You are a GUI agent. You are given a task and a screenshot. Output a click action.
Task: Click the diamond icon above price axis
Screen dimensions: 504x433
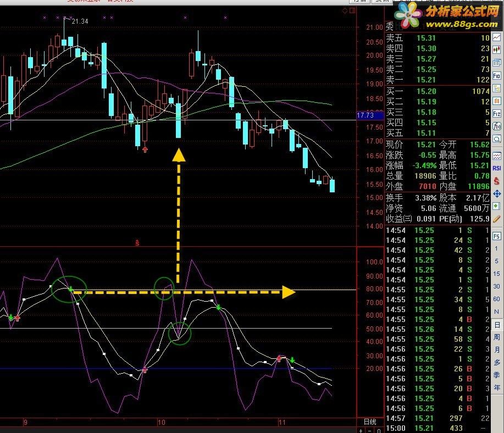345,10
